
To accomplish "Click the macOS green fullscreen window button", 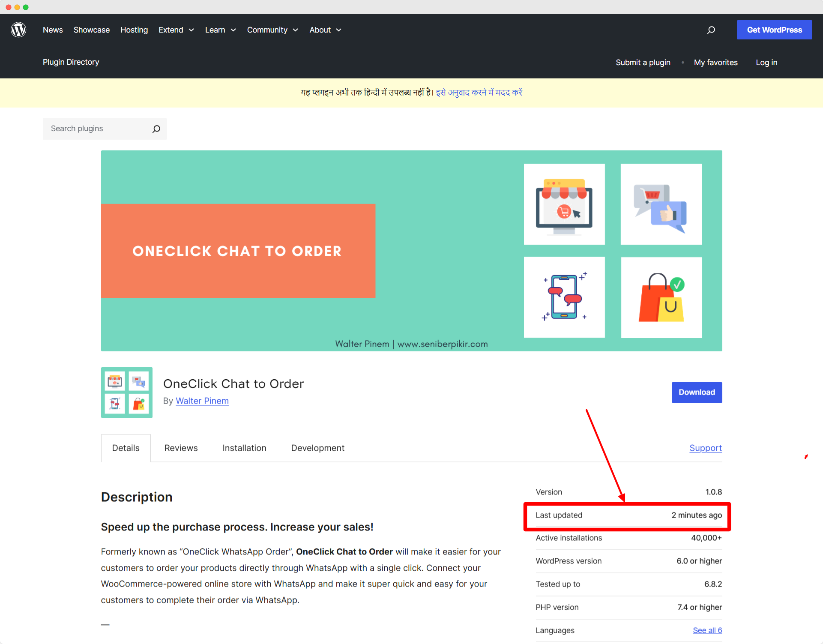I will [x=26, y=7].
